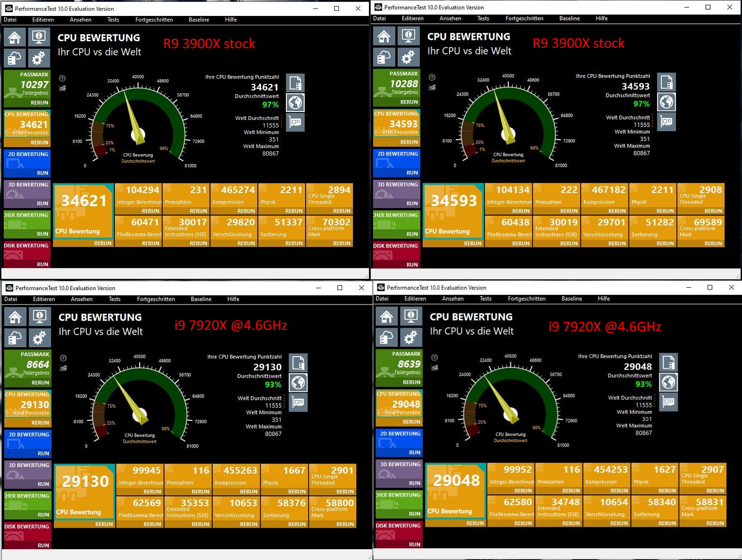
Task: Click settings gear icon in top-right window
Action: [x=408, y=58]
